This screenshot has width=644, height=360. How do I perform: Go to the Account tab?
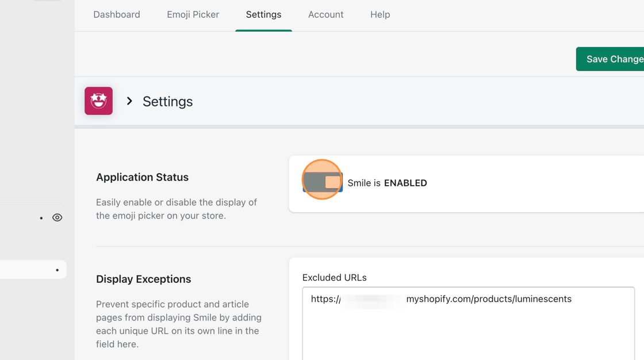click(325, 15)
